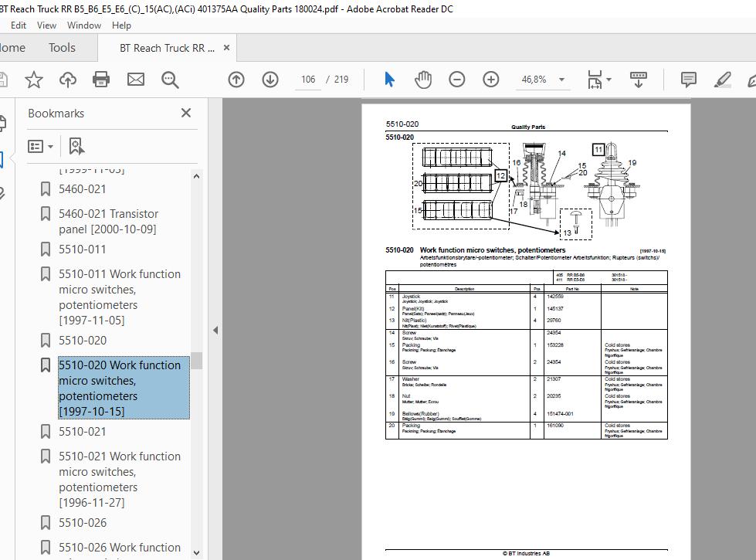Click the page number field
Image resolution: width=756 pixels, height=560 pixels.
[308, 80]
